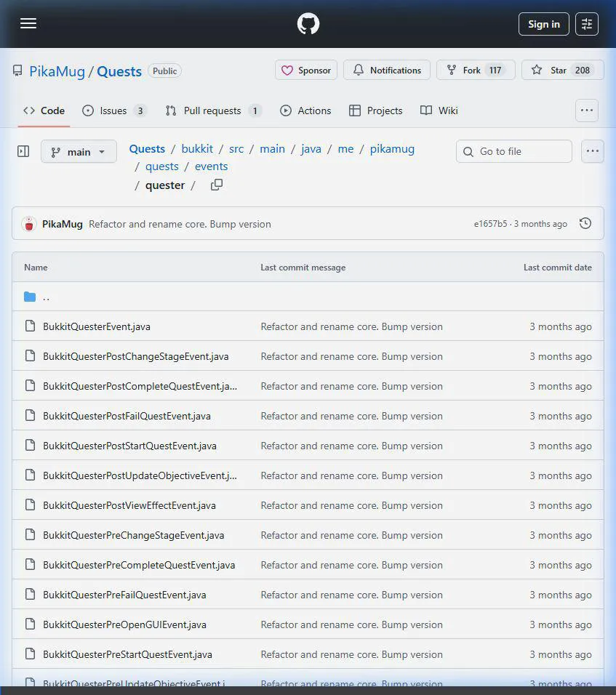Viewport: 616px width, 695px height.
Task: Open BukkitQuesterPostStartQuestEvent.java file
Action: [x=129, y=446]
